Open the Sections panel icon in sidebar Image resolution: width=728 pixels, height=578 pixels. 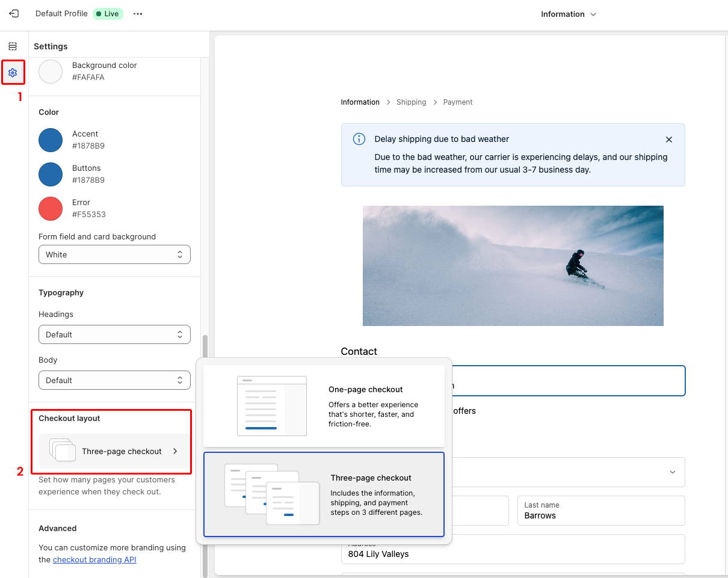pos(13,46)
